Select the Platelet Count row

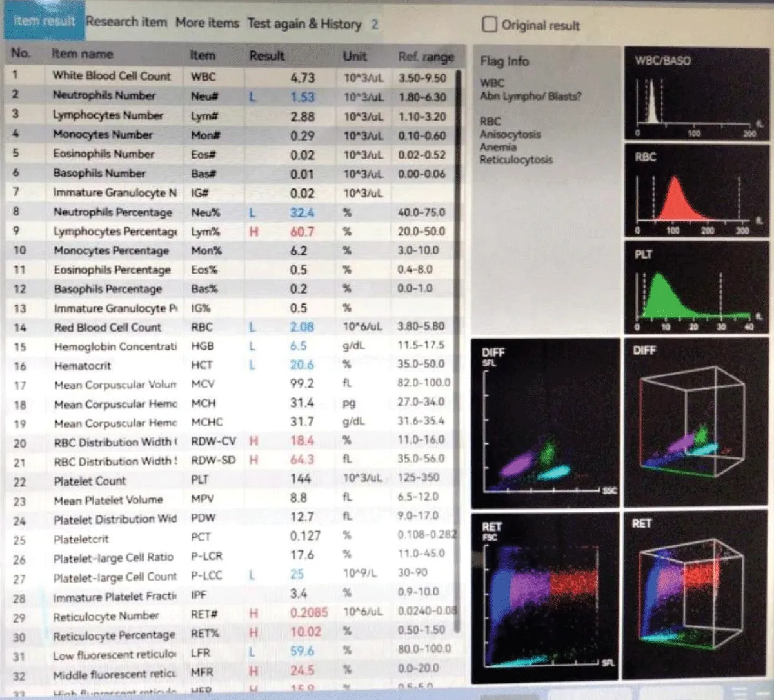tap(90, 481)
